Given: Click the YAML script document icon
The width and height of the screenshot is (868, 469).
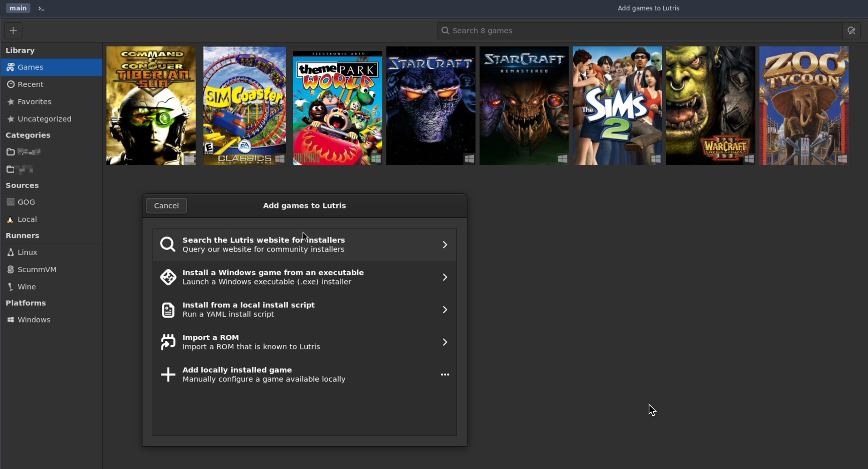Looking at the screenshot, I should pos(168,310).
